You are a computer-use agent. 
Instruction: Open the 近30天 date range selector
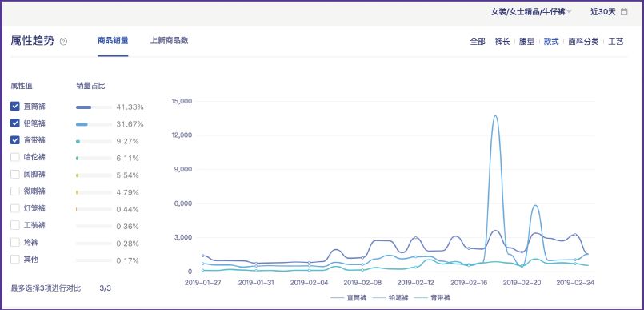[x=603, y=12]
